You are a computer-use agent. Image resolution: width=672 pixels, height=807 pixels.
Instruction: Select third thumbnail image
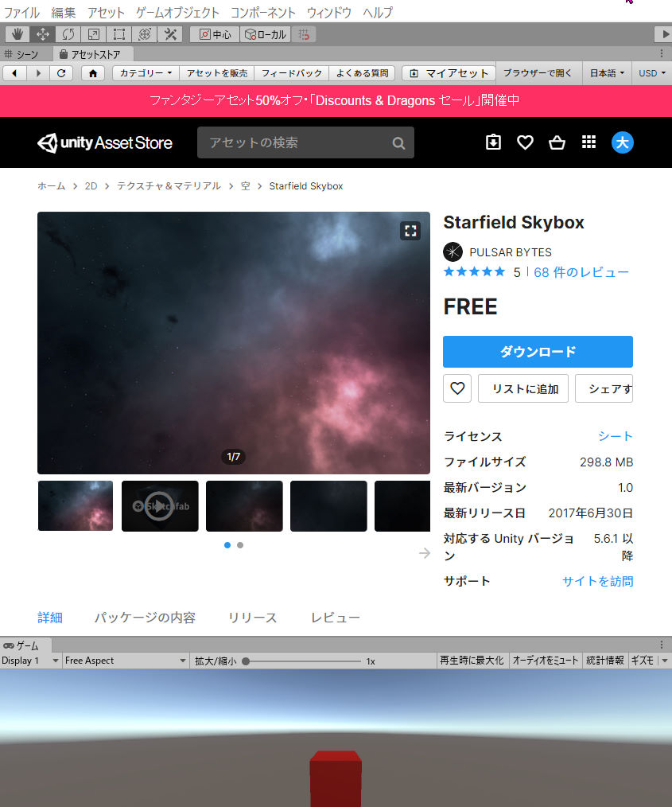click(x=244, y=506)
